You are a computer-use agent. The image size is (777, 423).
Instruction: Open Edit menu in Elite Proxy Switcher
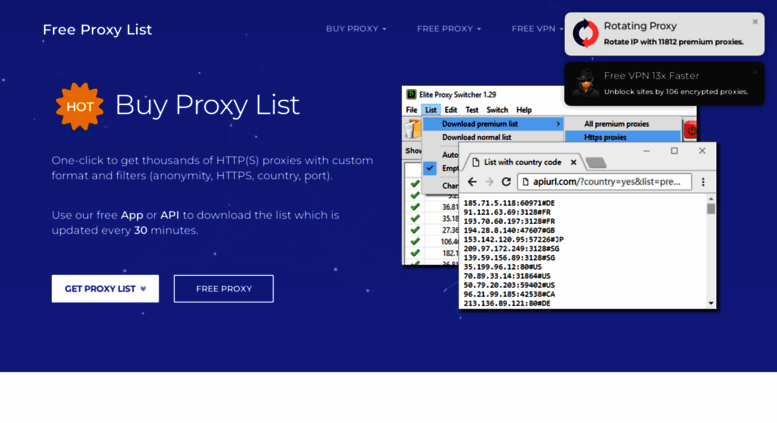pyautogui.click(x=450, y=110)
